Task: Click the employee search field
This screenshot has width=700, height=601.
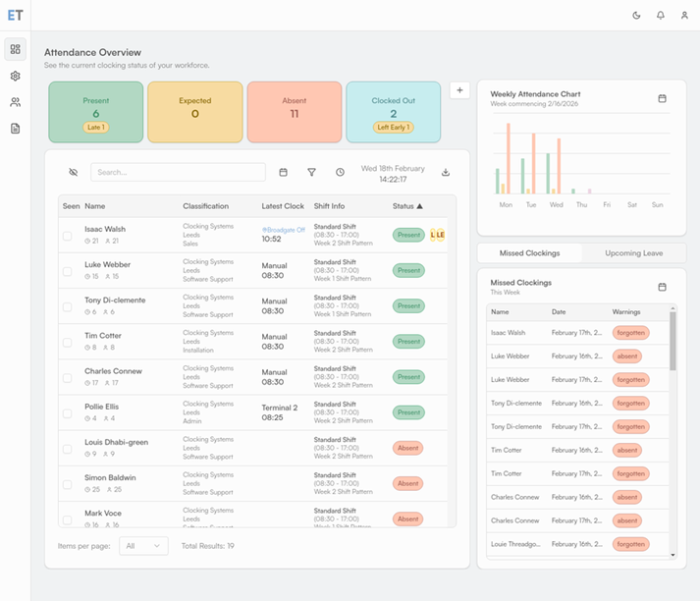Action: 178,173
